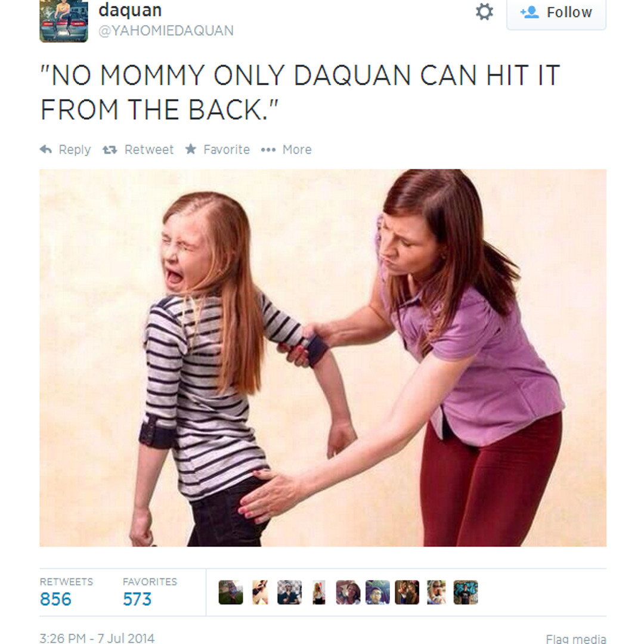Click the daquan display name
This screenshot has height=644, width=644.
130,10
